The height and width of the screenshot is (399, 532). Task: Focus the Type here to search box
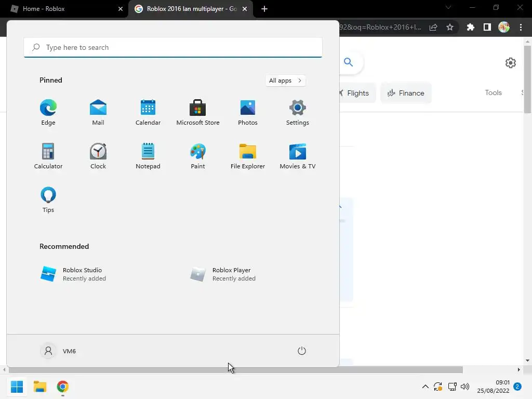tap(173, 47)
